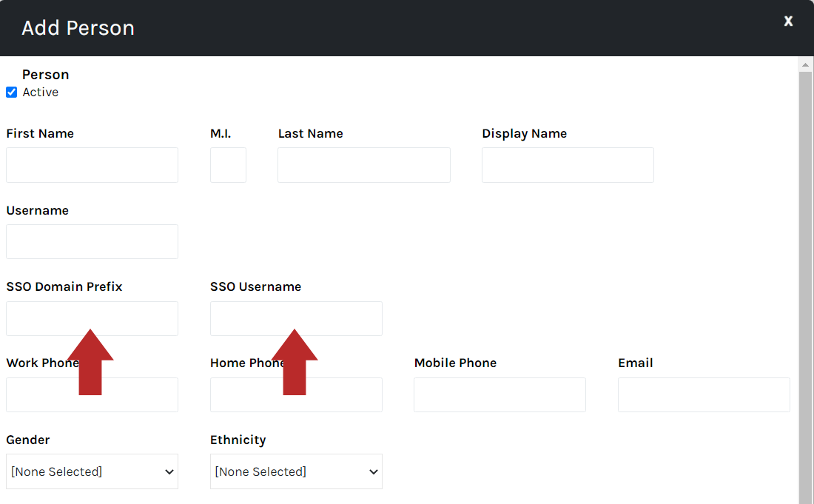The image size is (814, 504).
Task: Click the Work Phone input field
Action: click(92, 395)
